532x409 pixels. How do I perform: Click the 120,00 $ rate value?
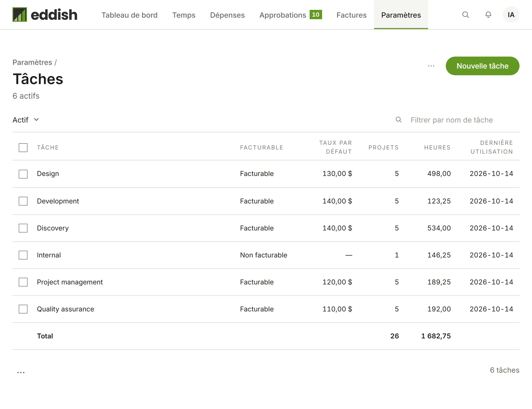point(337,282)
